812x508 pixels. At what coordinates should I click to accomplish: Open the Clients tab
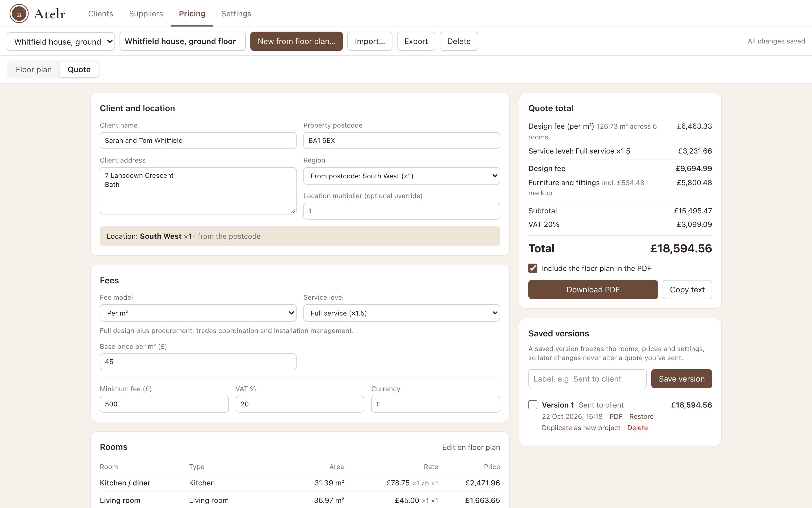point(101,14)
